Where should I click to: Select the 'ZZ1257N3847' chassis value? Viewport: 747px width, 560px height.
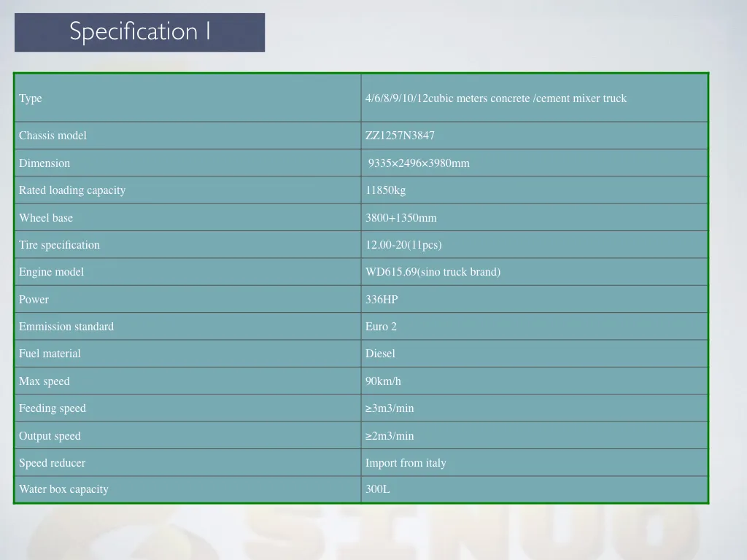click(x=400, y=135)
